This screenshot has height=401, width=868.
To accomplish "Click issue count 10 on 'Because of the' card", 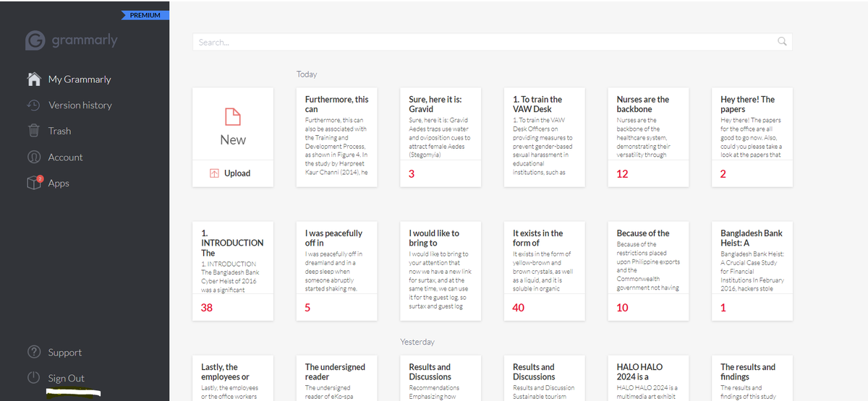I will pyautogui.click(x=622, y=308).
